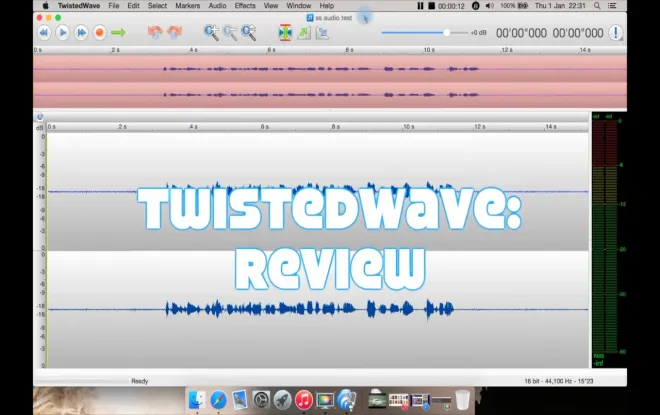The image size is (660, 415).
Task: Open the Mail stamp icon in Dock
Action: coord(240,399)
